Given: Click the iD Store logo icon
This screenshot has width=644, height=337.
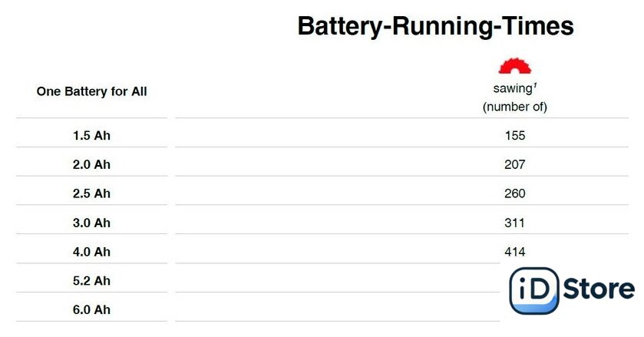Looking at the screenshot, I should [534, 291].
